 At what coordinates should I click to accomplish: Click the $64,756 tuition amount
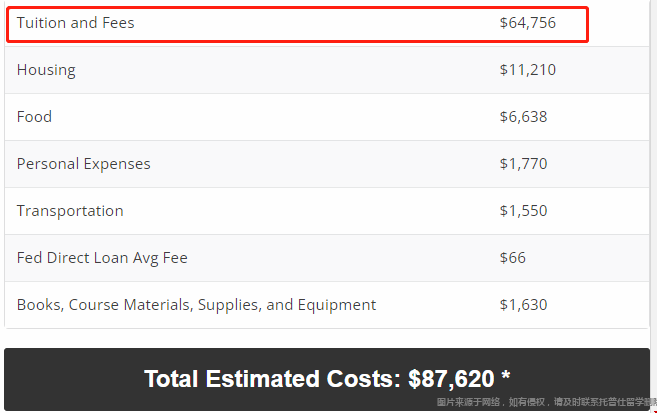click(x=528, y=23)
